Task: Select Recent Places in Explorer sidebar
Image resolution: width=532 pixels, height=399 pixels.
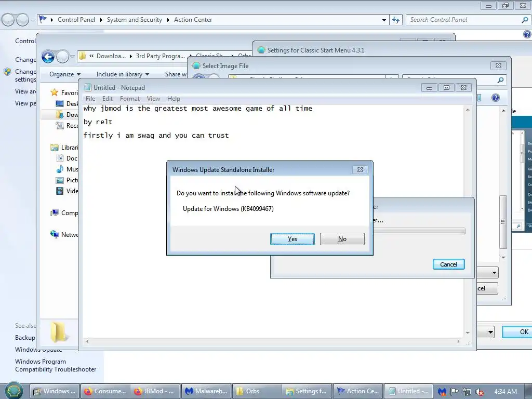Action: (x=68, y=126)
